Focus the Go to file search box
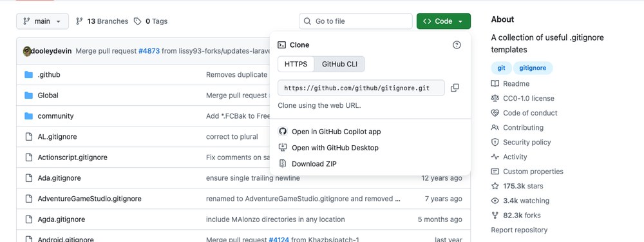The width and height of the screenshot is (644, 242). pos(355,21)
